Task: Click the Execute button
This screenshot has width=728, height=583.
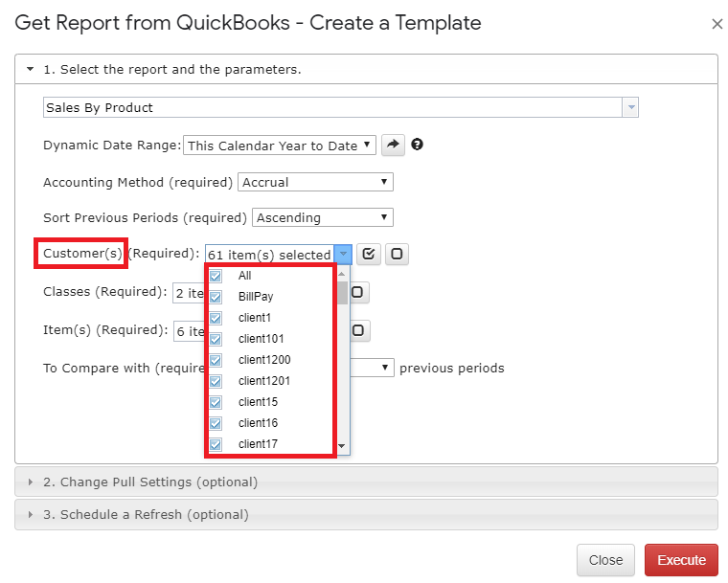Action: tap(681, 560)
